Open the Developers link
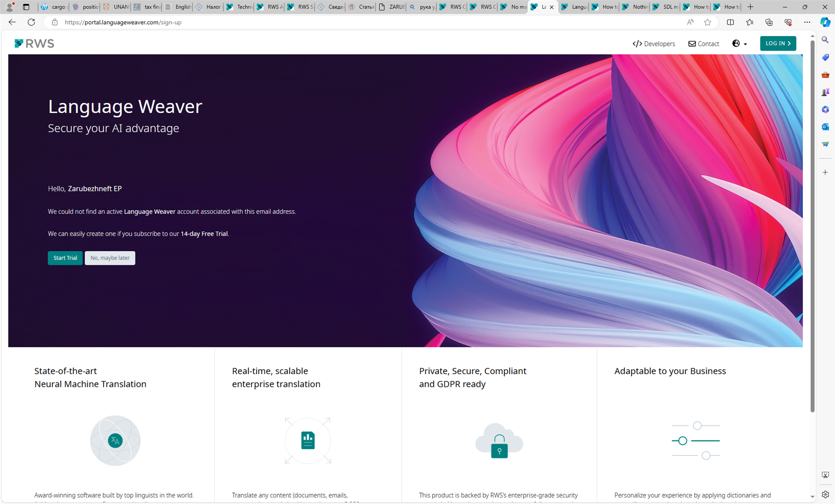 [654, 44]
